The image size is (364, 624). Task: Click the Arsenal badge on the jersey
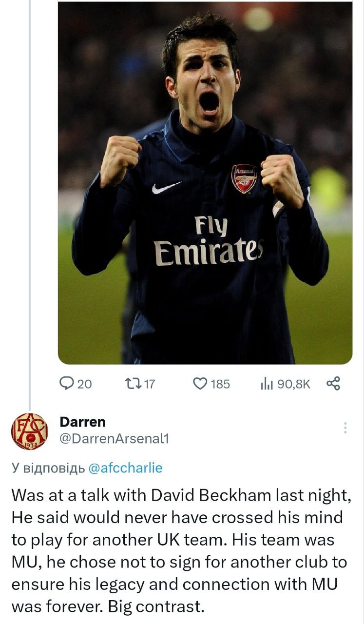[244, 179]
